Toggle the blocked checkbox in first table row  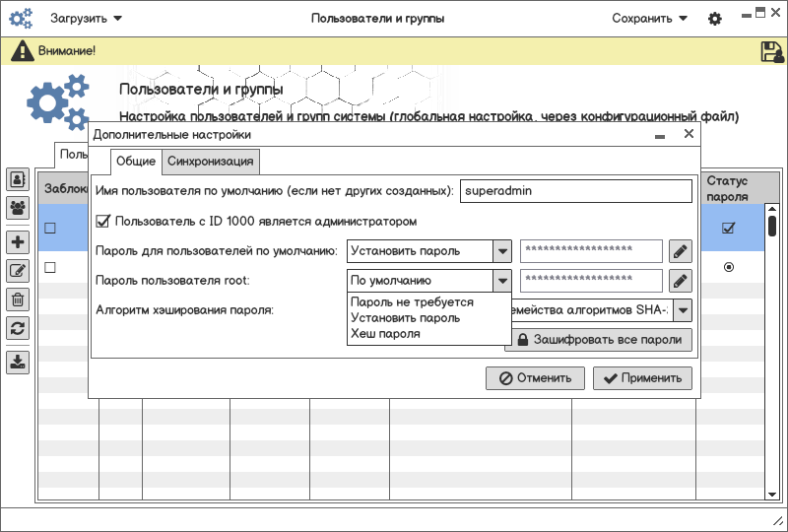49,228
